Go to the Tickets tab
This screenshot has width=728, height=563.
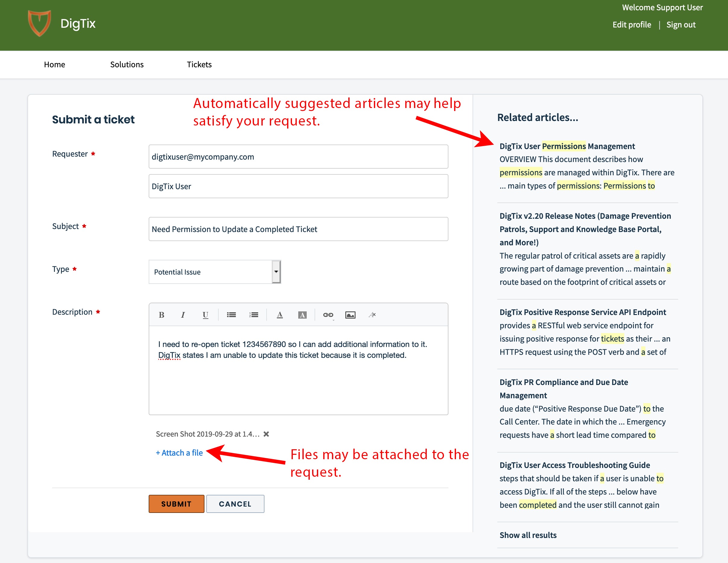click(199, 64)
